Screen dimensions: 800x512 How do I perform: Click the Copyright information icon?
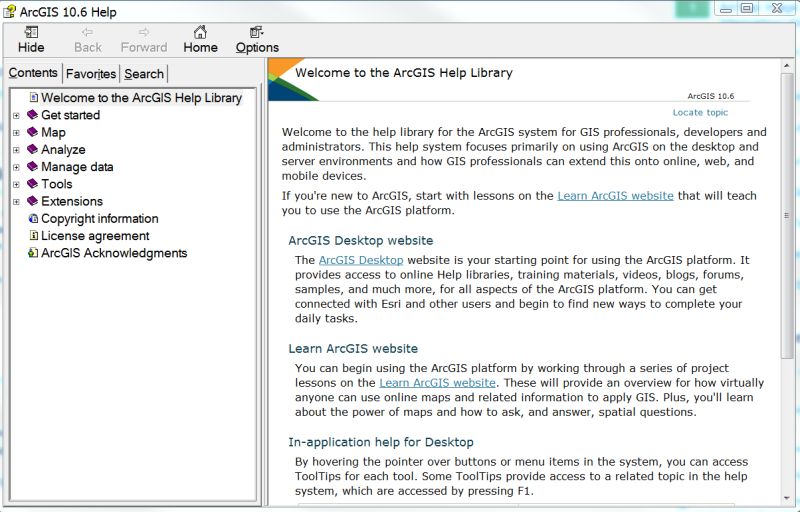[33, 218]
